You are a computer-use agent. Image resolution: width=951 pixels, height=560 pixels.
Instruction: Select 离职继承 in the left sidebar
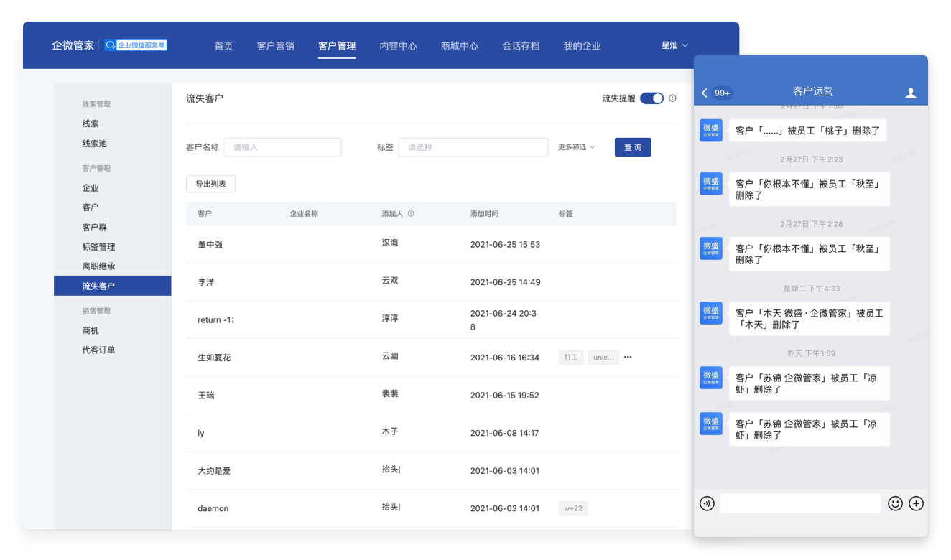pyautogui.click(x=98, y=266)
